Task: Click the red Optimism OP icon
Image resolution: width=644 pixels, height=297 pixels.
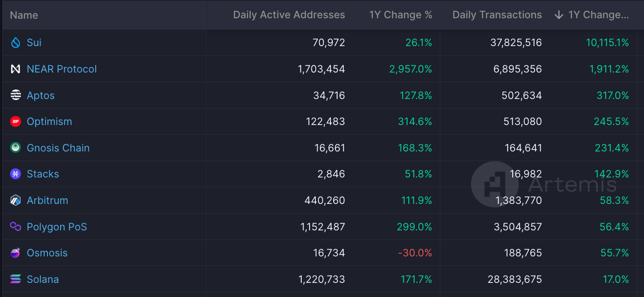Action: (15, 121)
